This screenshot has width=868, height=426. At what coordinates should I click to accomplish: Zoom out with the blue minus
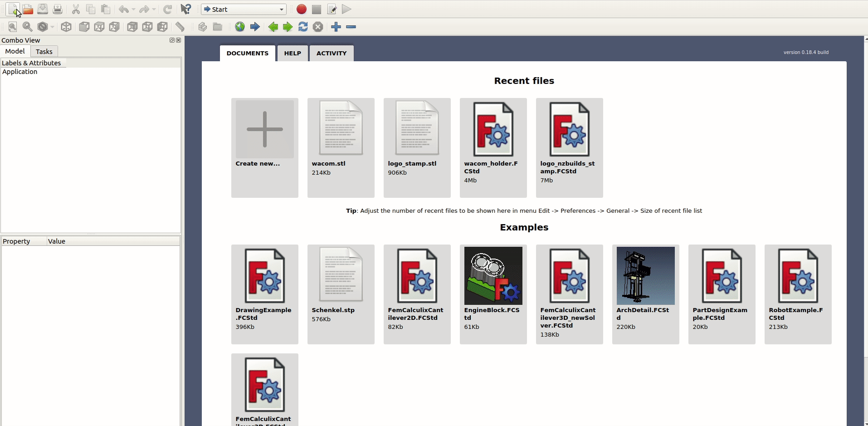(x=351, y=27)
